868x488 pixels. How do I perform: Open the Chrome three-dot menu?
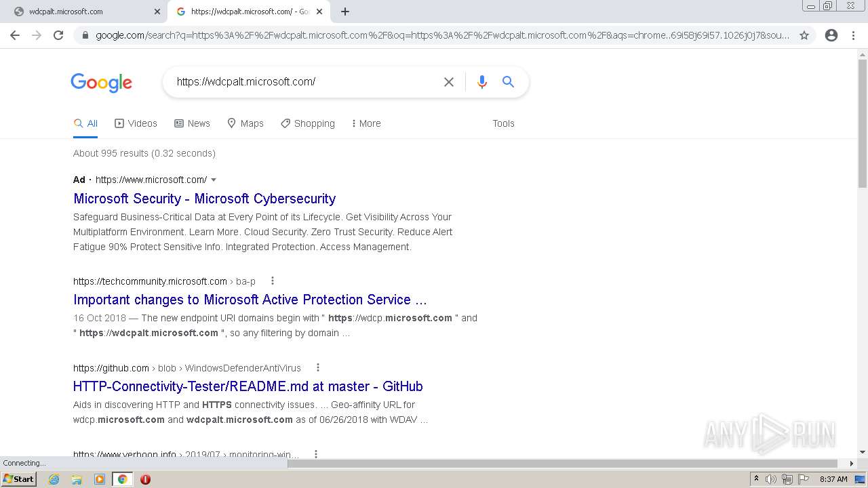(x=853, y=35)
